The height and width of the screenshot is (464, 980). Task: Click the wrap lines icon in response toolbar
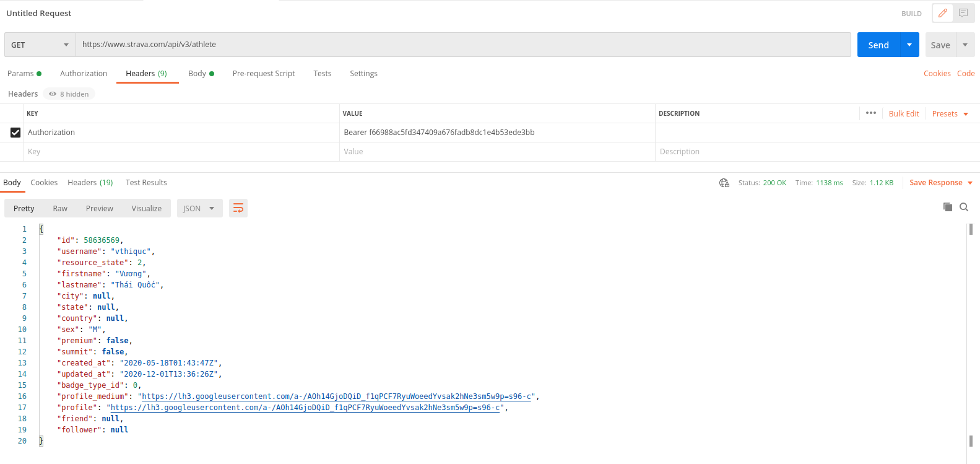point(238,208)
